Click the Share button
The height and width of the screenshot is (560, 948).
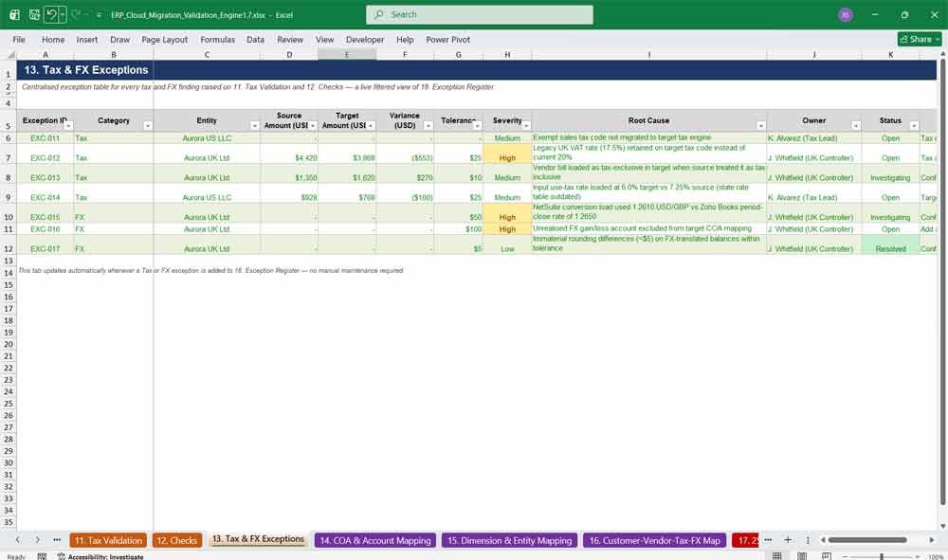(920, 39)
